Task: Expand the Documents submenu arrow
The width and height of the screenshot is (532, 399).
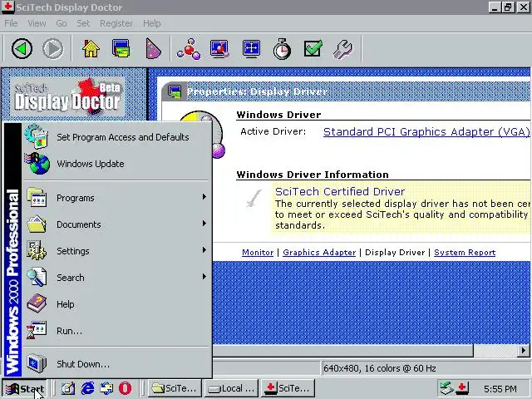Action: 204,224
